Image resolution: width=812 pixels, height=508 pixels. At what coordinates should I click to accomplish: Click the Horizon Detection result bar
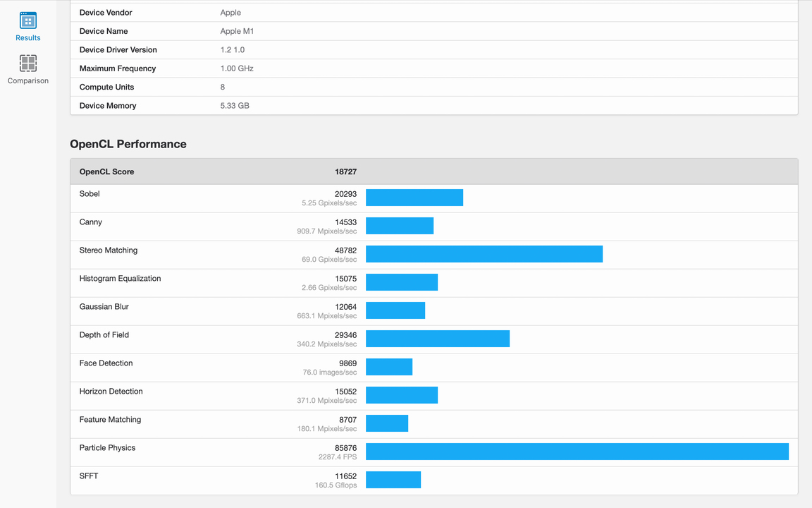click(x=402, y=395)
